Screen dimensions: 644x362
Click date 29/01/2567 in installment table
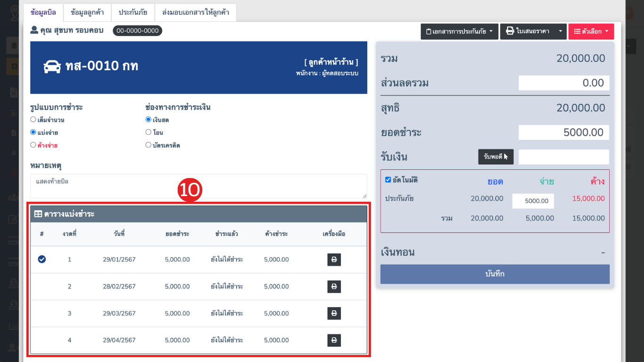[x=119, y=260]
